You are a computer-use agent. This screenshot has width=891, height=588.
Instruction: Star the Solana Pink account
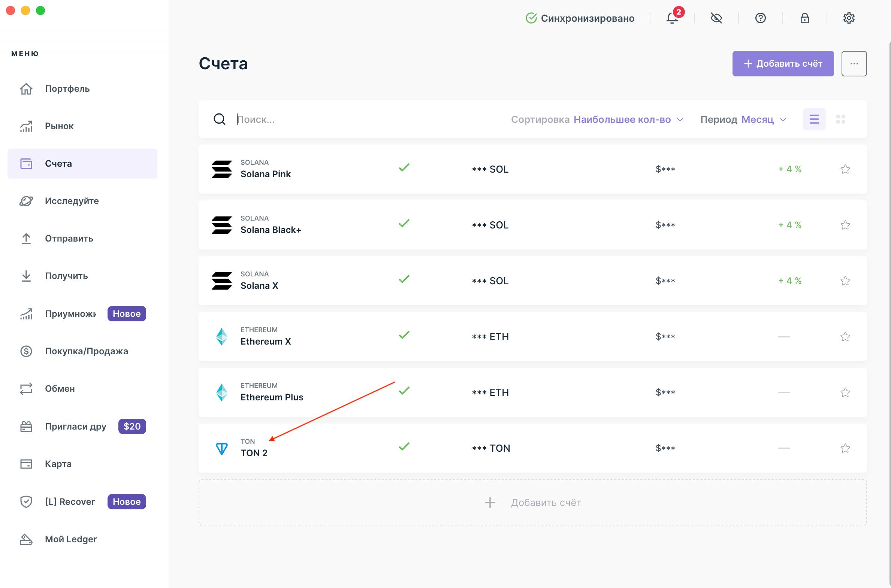coord(845,169)
